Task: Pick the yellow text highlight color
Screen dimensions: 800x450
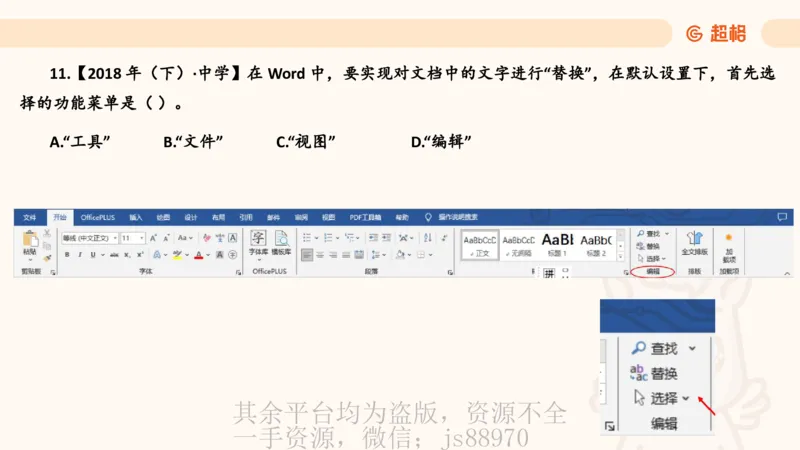Action: pos(177,255)
